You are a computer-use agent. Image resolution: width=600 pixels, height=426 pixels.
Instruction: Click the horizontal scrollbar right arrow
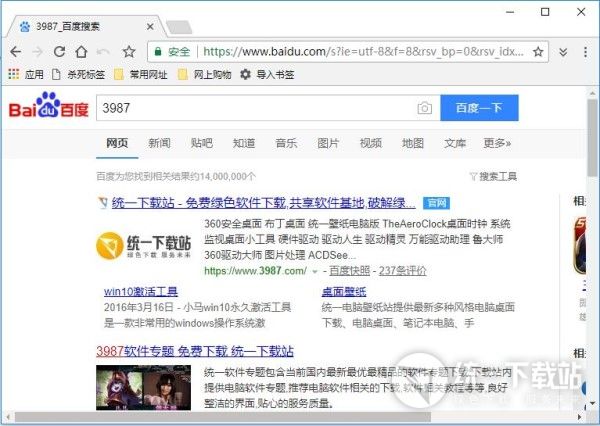click(579, 417)
